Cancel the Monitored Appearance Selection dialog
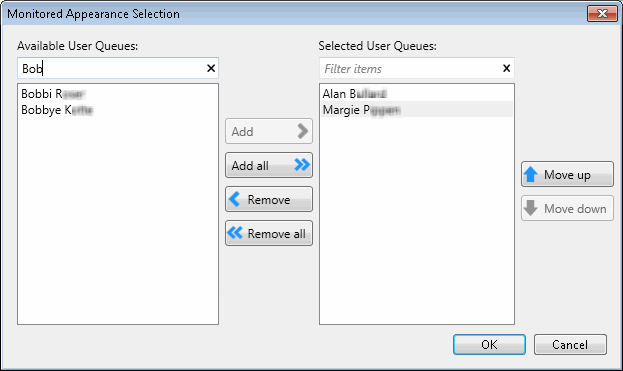Screen dimensions: 623x371 click(x=570, y=344)
